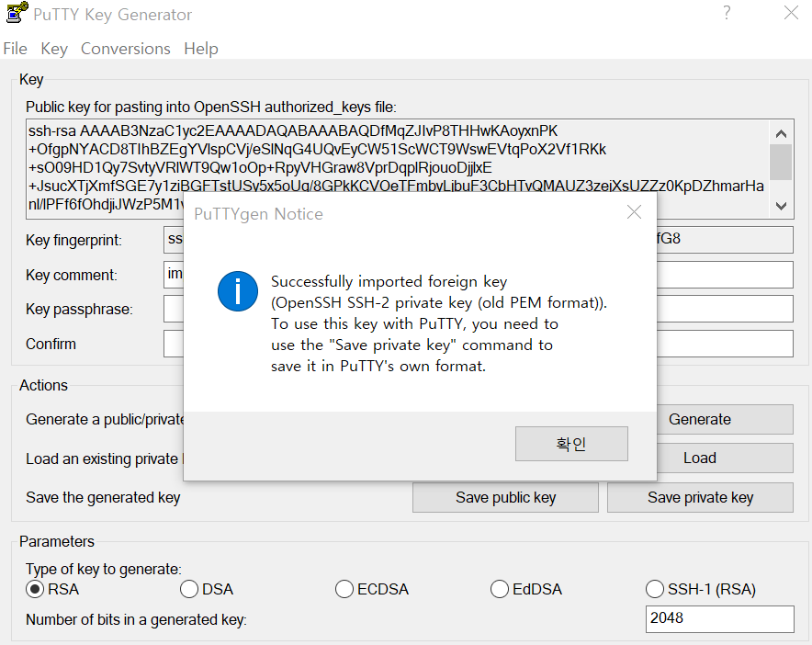Click the 'Save the generated key' label

(103, 497)
